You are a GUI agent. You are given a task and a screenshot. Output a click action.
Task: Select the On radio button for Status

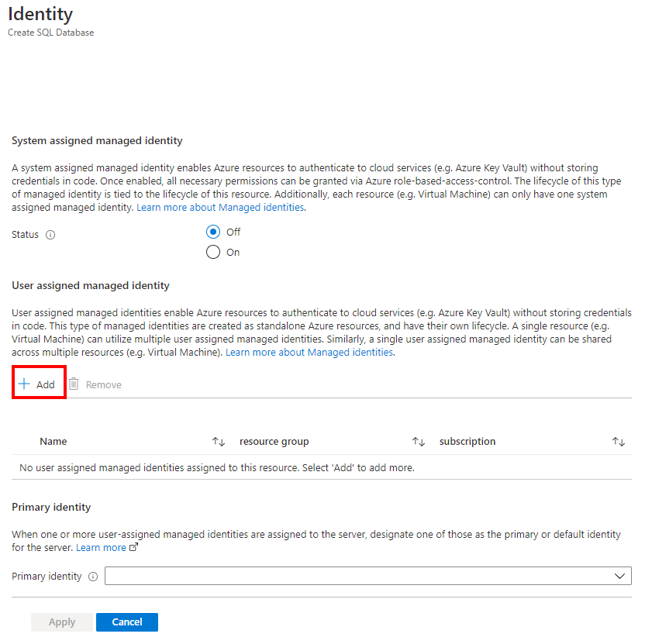pos(213,252)
